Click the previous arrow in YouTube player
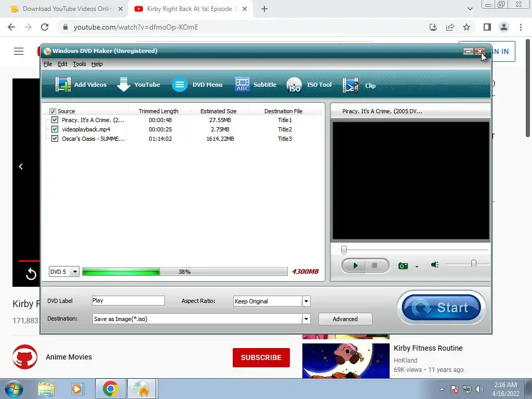This screenshot has height=399, width=532. tap(21, 167)
